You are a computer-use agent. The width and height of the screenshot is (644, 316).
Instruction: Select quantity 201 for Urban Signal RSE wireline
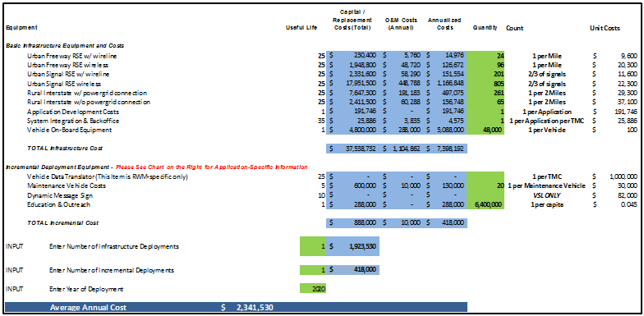pyautogui.click(x=486, y=74)
